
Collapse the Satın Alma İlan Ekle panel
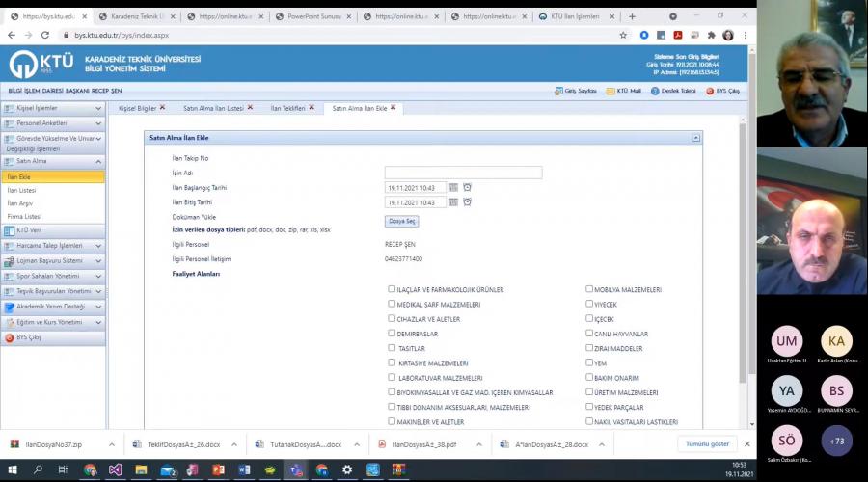click(695, 138)
